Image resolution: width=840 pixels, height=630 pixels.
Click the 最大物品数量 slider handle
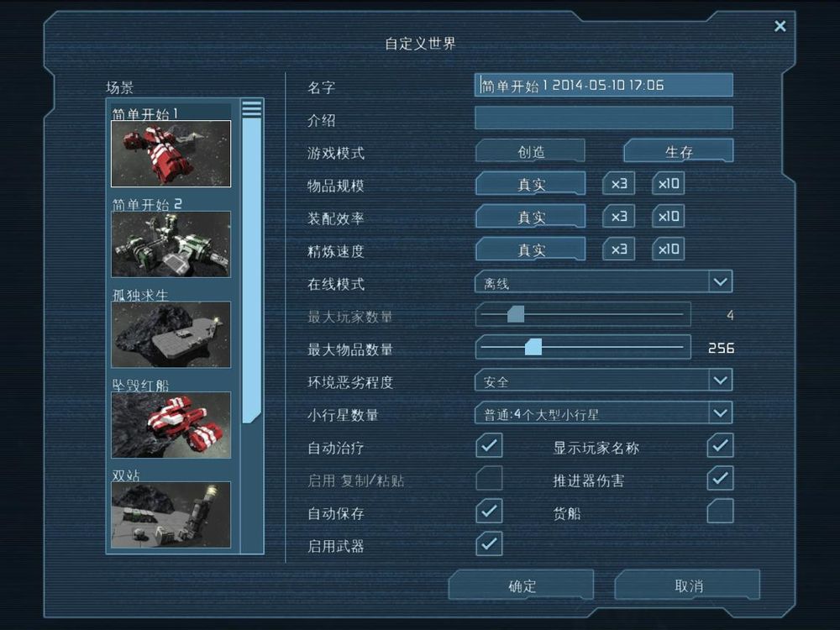[533, 347]
